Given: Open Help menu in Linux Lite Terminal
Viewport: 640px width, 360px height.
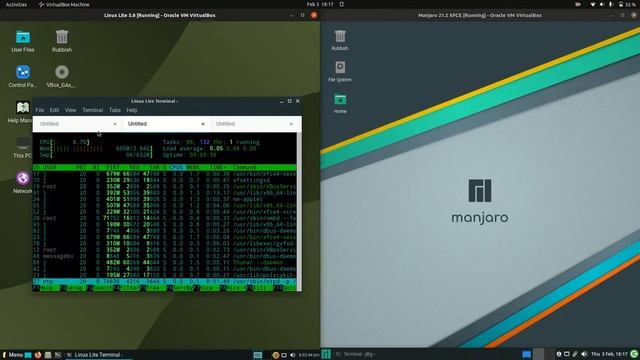Looking at the screenshot, I should (x=132, y=110).
